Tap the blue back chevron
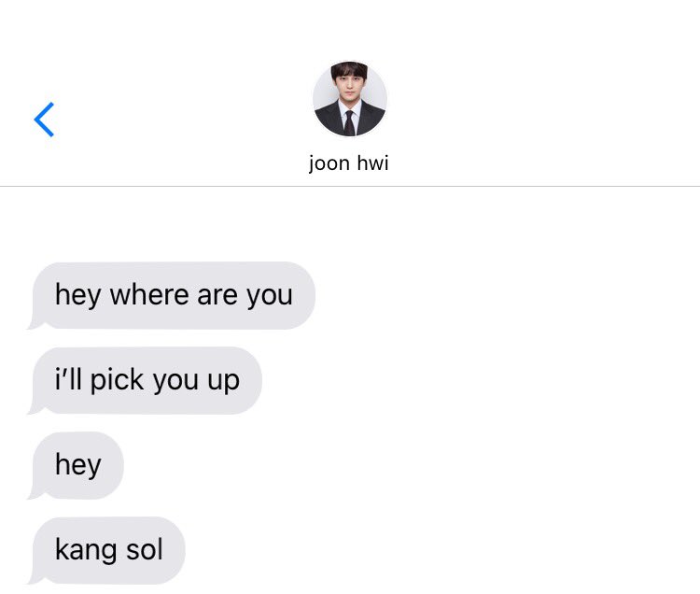 (x=44, y=120)
